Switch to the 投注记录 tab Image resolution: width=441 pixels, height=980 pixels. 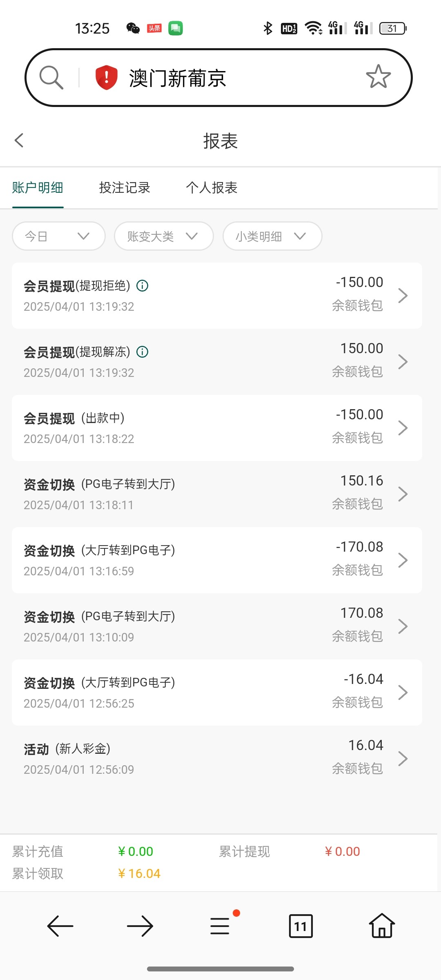[125, 188]
